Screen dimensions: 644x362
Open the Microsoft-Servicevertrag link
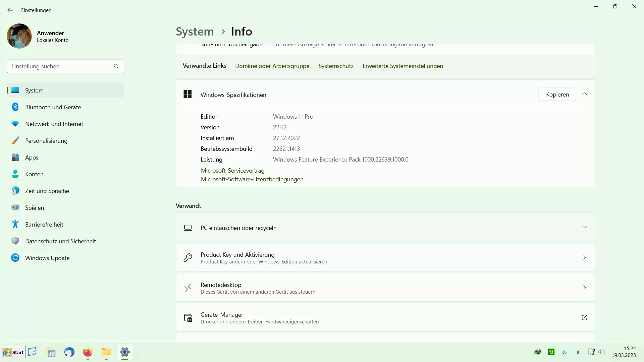(232, 171)
